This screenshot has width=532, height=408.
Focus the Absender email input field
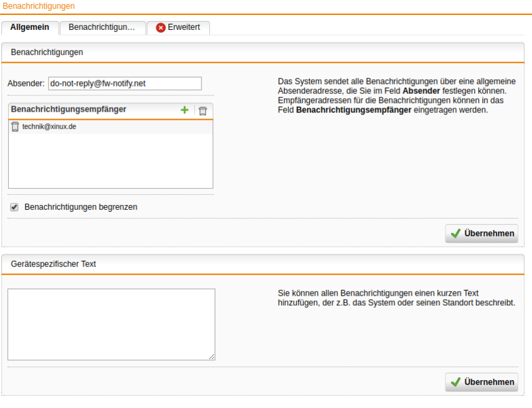click(x=125, y=83)
